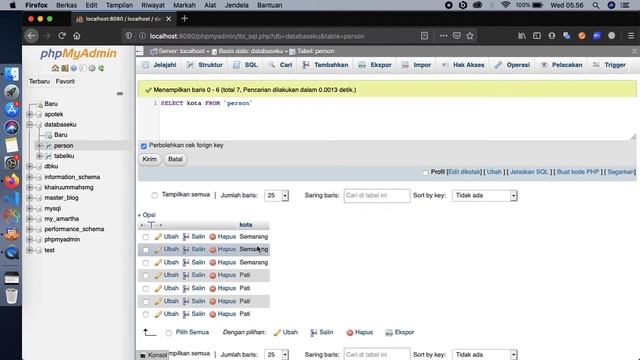Open Riwayat menu in menu bar
This screenshot has height=360, width=640.
coord(153,5)
